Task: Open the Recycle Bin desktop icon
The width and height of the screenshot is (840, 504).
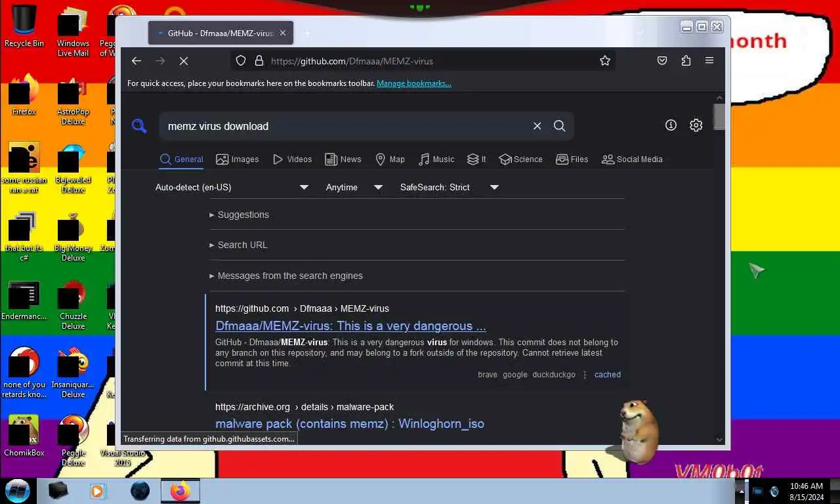Action: pyautogui.click(x=24, y=26)
